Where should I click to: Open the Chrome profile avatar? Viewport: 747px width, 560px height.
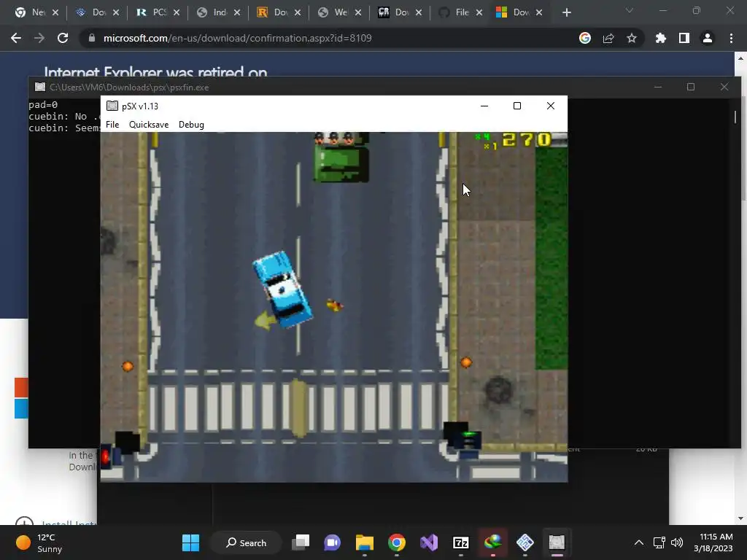708,38
